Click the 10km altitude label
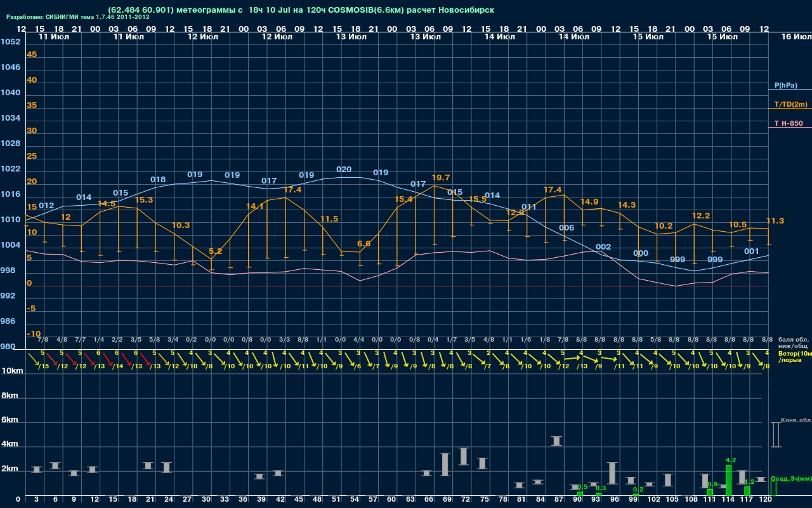The width and height of the screenshot is (812, 508). (12, 371)
